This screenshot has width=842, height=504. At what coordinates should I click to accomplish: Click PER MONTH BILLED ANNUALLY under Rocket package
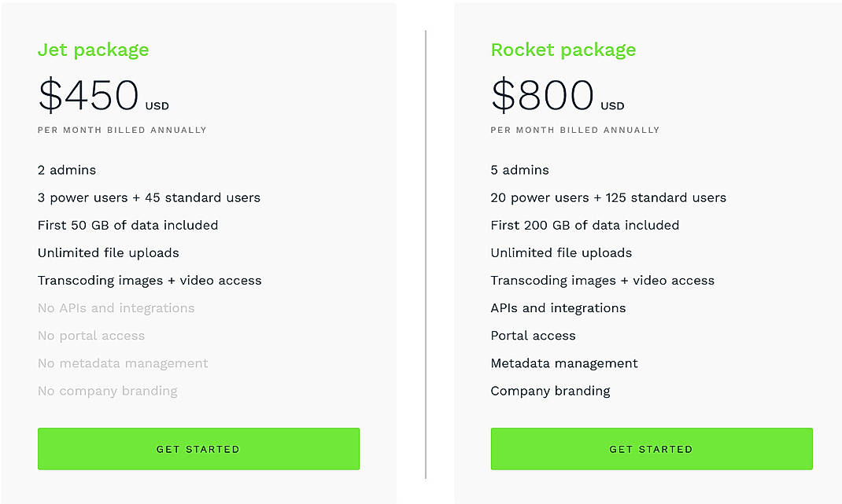575,130
